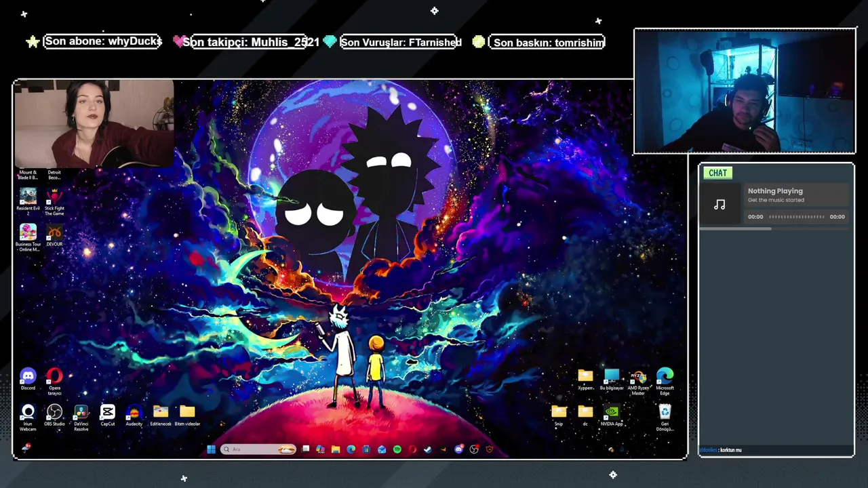The height and width of the screenshot is (488, 868).
Task: Click the music note icon in player widget
Action: click(x=719, y=204)
